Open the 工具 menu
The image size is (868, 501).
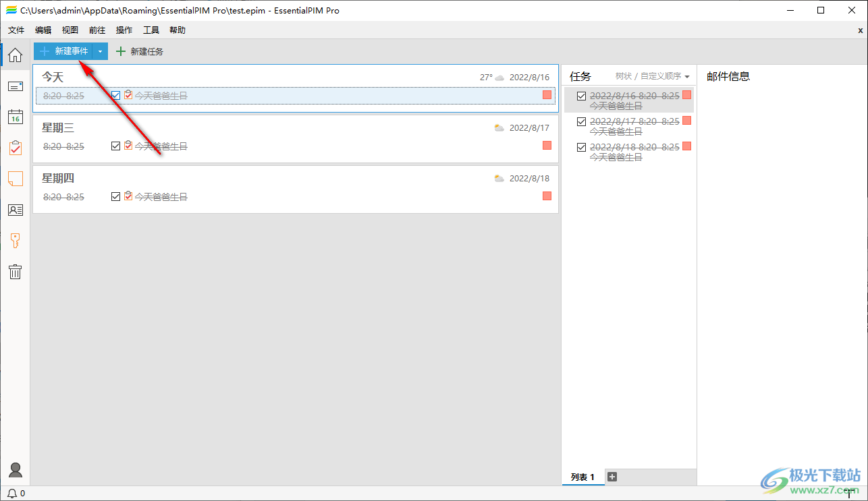click(151, 30)
